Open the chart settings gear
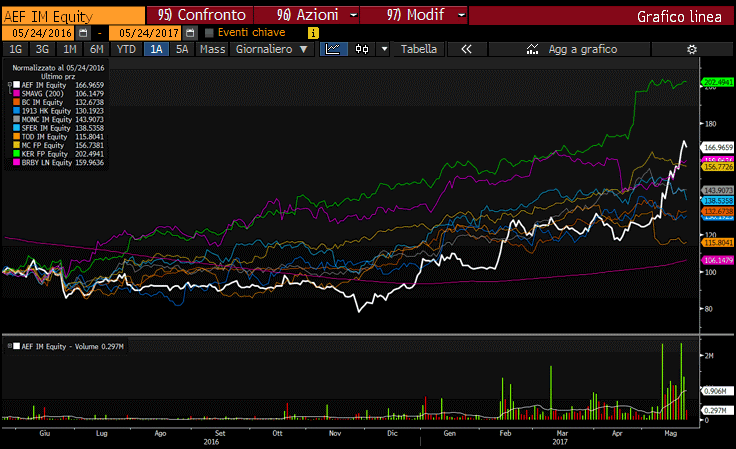 (x=692, y=49)
